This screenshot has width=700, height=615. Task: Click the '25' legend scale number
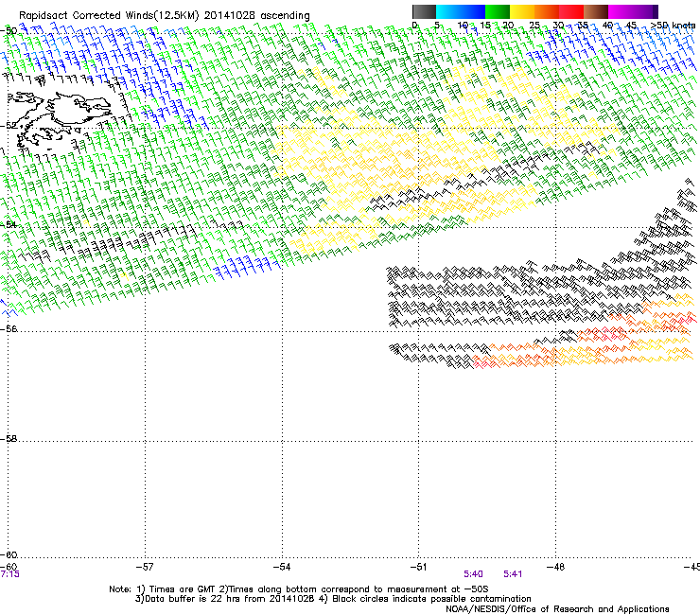click(534, 26)
